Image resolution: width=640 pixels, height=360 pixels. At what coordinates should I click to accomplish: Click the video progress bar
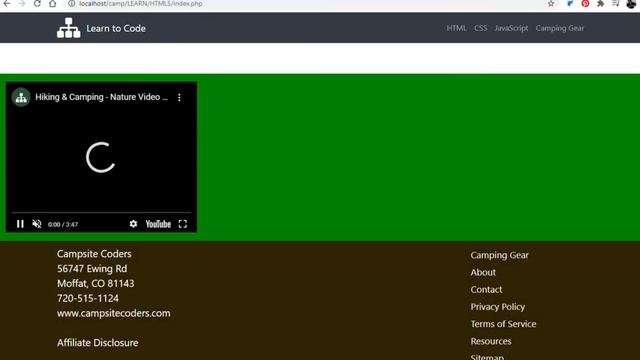pyautogui.click(x=101, y=213)
